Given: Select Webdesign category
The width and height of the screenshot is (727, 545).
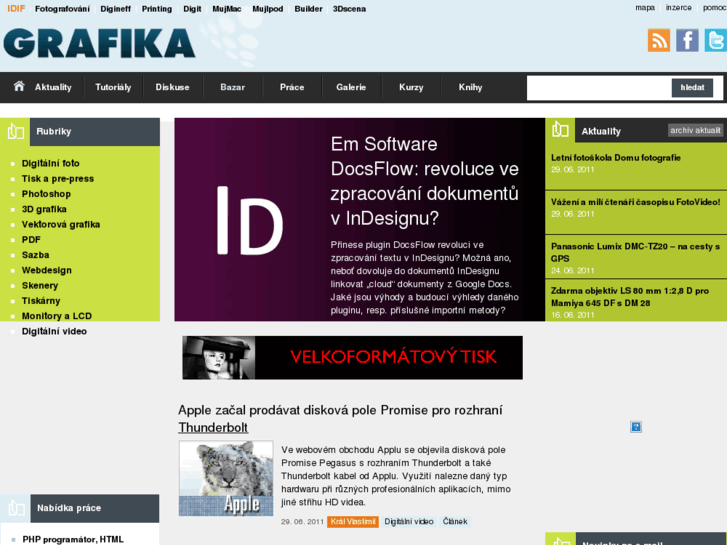Looking at the screenshot, I should coord(47,270).
